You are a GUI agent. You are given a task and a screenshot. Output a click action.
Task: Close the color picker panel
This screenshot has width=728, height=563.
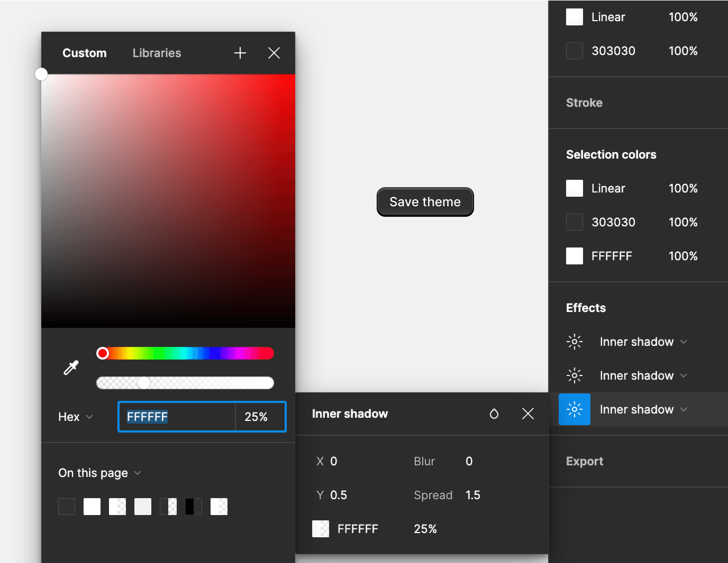274,53
